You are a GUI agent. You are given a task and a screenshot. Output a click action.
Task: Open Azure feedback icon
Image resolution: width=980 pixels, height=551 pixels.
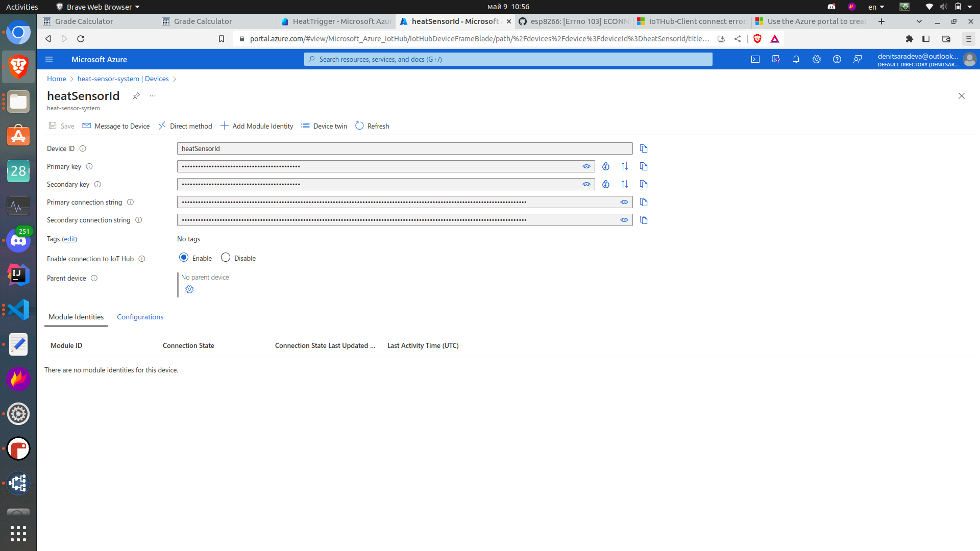click(857, 59)
